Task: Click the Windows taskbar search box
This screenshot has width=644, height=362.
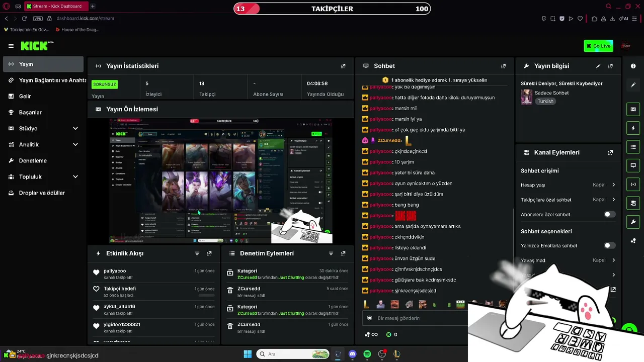Action: (293, 354)
